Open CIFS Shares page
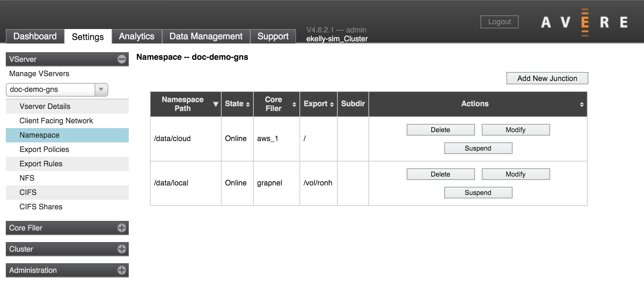 coord(67,207)
